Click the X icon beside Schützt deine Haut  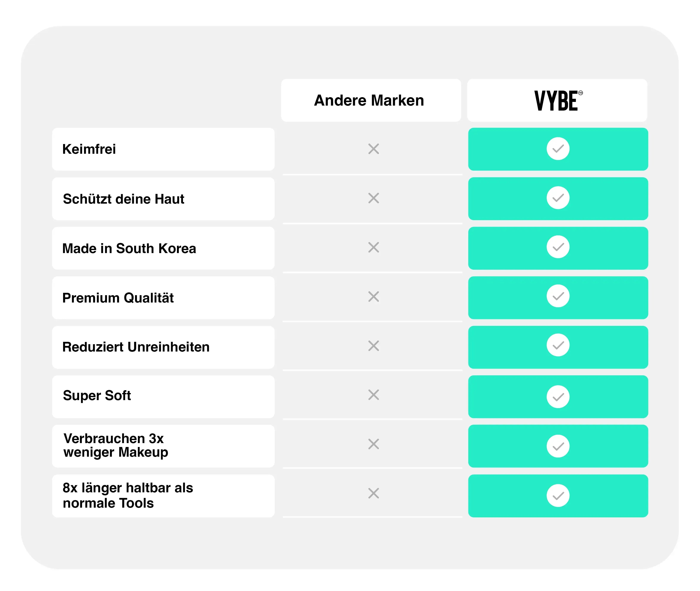[x=374, y=198]
